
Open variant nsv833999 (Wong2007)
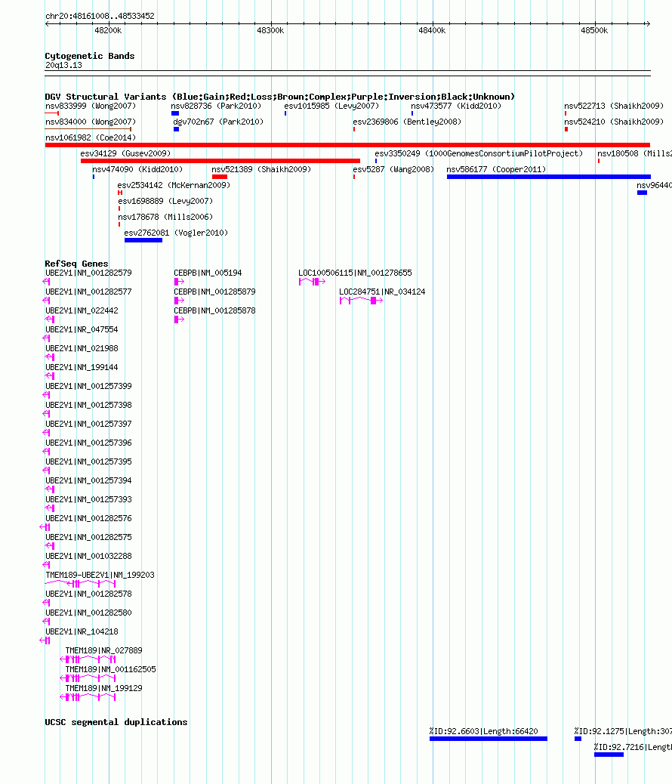pos(91,106)
